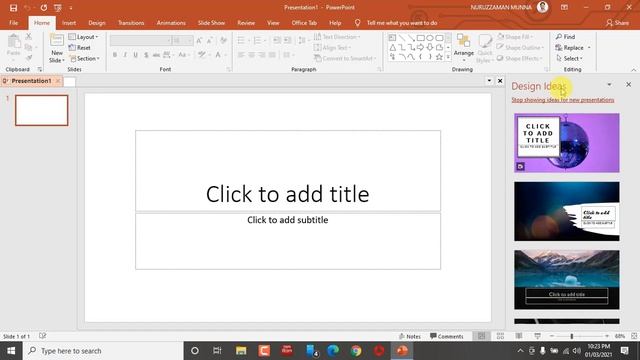The height and width of the screenshot is (360, 640).
Task: Open the Review tab
Action: [x=246, y=23]
